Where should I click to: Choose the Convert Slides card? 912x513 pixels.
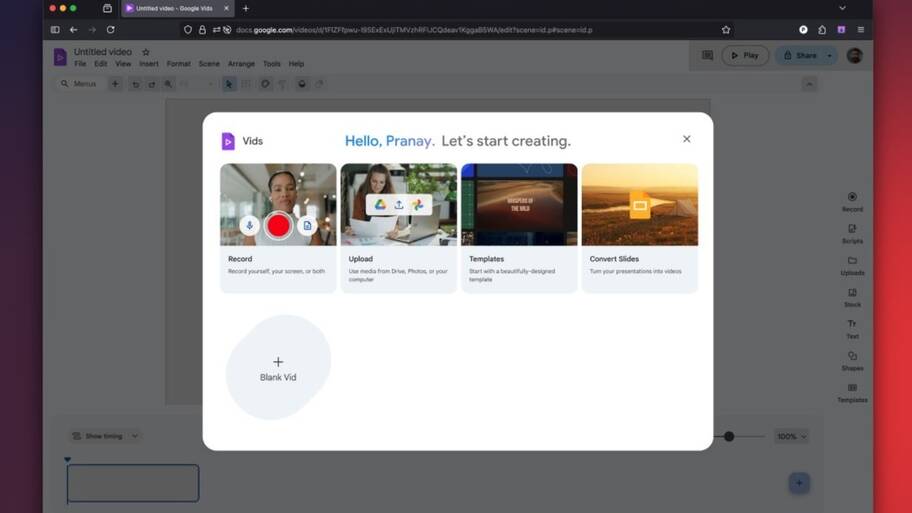[640, 227]
